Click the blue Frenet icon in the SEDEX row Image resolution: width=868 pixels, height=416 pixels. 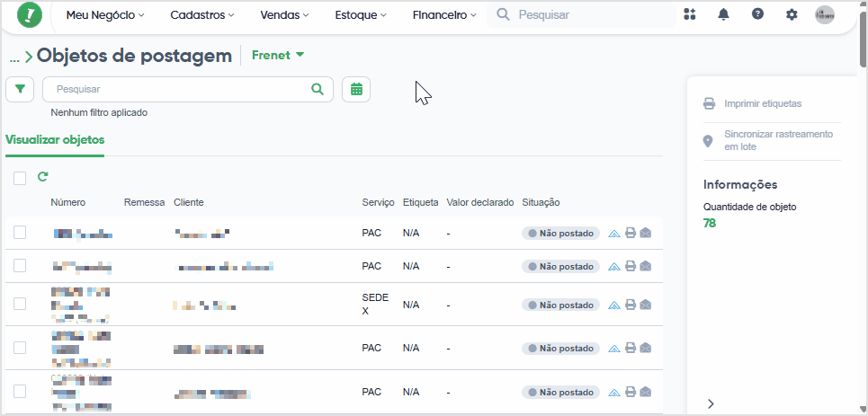click(x=614, y=305)
